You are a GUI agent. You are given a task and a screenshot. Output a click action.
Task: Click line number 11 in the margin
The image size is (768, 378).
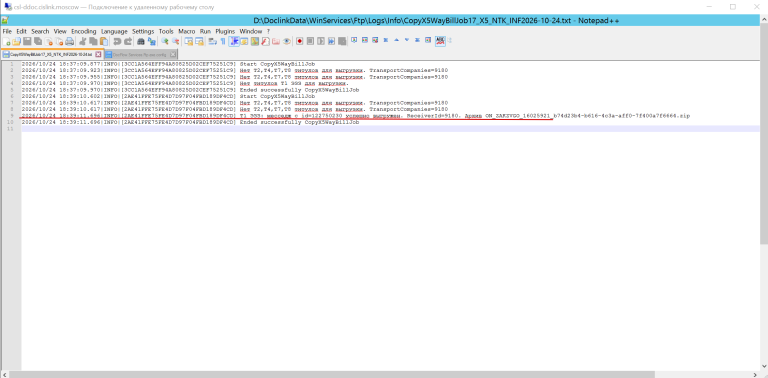[10, 129]
